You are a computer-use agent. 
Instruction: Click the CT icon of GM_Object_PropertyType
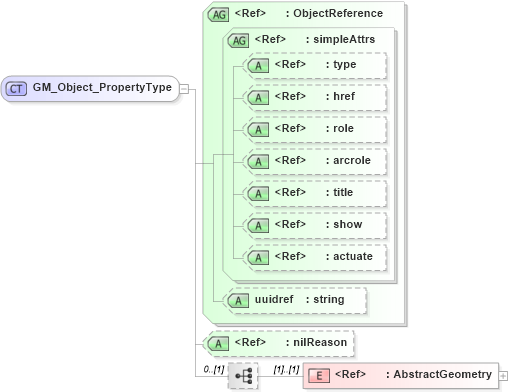16,89
